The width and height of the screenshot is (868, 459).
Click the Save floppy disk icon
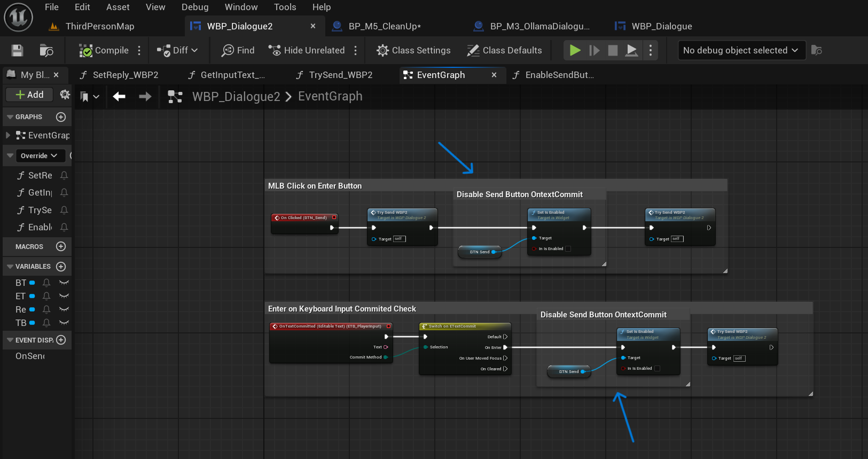tap(17, 50)
